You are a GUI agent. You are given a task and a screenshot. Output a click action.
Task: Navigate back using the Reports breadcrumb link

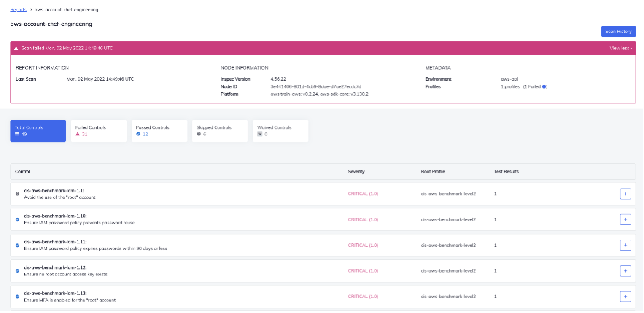pos(18,9)
